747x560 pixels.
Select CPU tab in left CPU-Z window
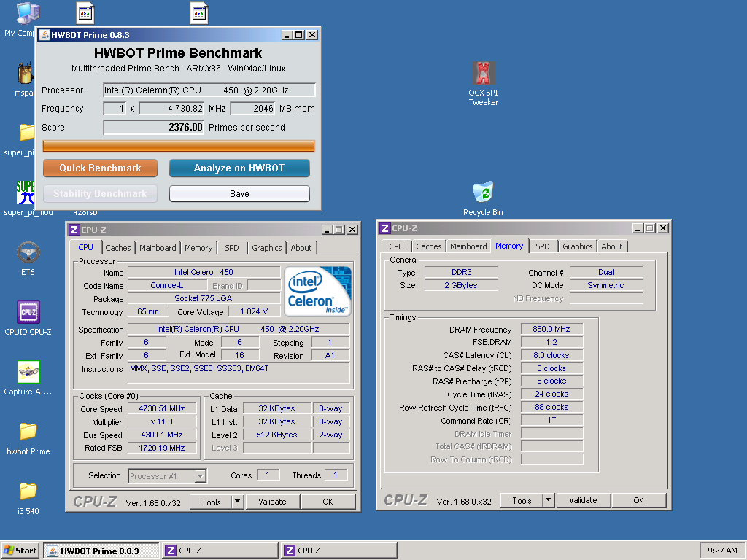coord(86,247)
